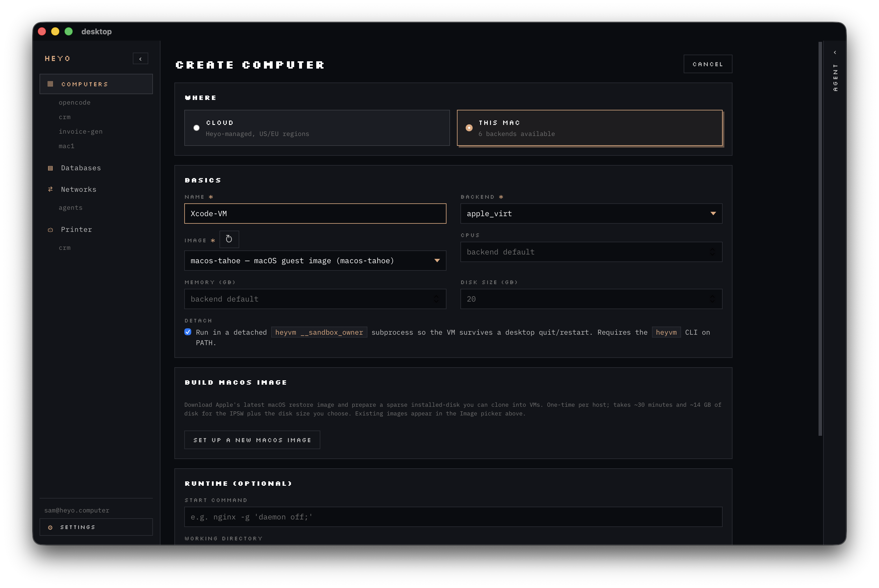Refresh the image list
The height and width of the screenshot is (588, 879).
coord(229,239)
